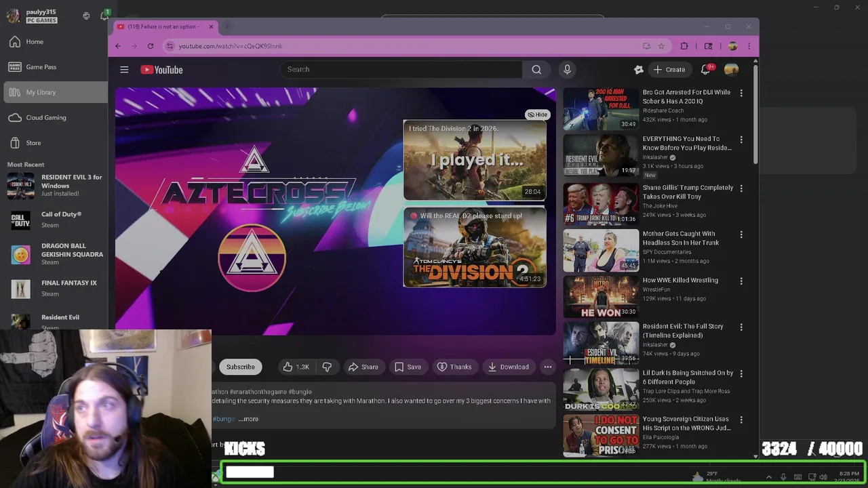This screenshot has height=488, width=868.
Task: Click the Chrome address bar URL
Action: [231, 46]
